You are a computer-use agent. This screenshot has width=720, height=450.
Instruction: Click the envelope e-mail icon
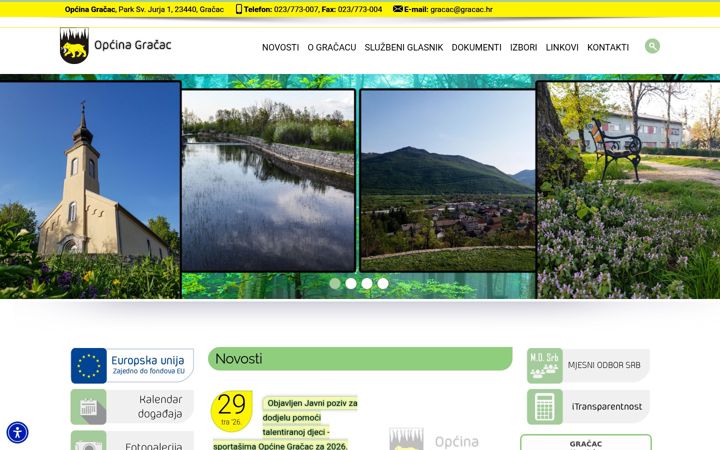(x=398, y=9)
